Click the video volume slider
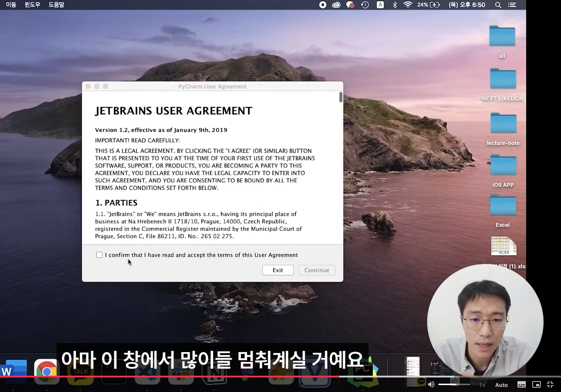561x392 pixels. 454,384
